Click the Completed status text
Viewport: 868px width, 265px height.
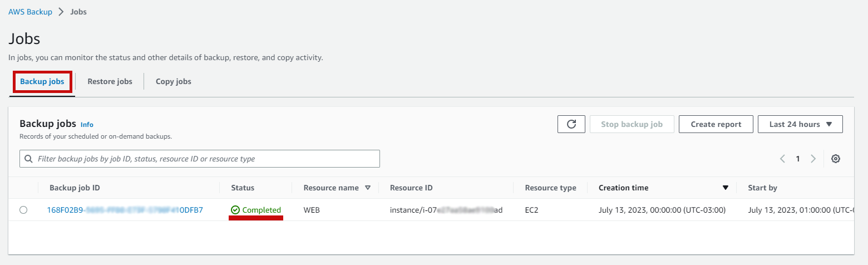(x=262, y=210)
